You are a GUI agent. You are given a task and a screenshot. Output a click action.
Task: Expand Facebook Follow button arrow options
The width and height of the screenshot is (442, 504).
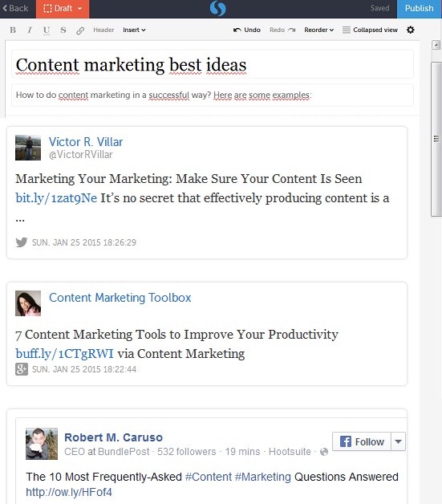tap(399, 441)
